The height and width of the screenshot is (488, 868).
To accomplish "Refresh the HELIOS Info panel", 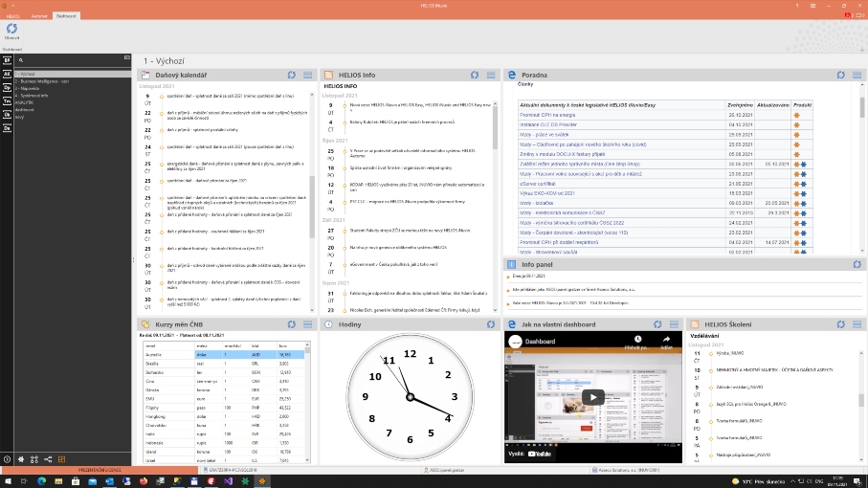I will click(x=476, y=75).
